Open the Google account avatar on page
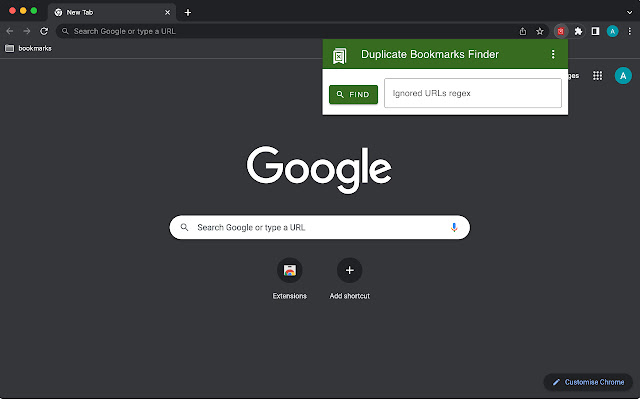 pos(623,76)
